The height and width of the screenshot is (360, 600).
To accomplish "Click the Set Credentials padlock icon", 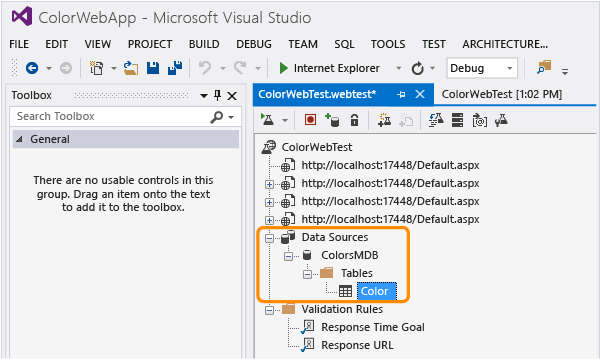I will click(x=354, y=120).
